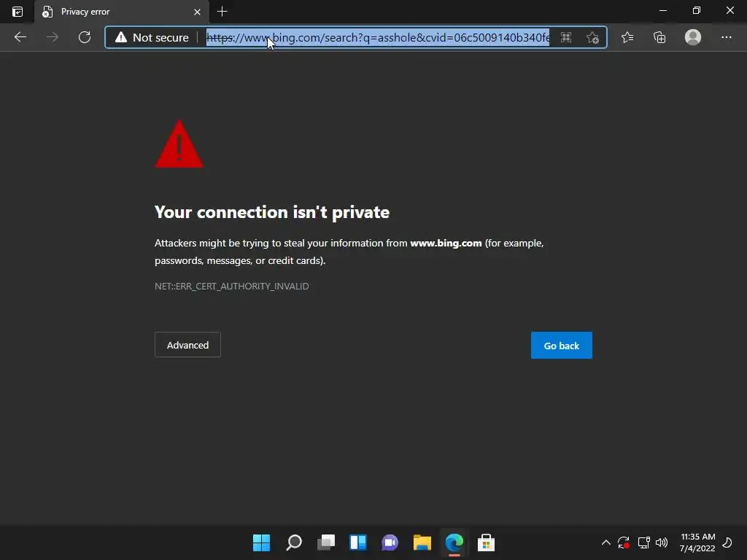Screen dimensions: 747x560
Task: Click the bold www.bing.com text
Action: click(x=446, y=243)
